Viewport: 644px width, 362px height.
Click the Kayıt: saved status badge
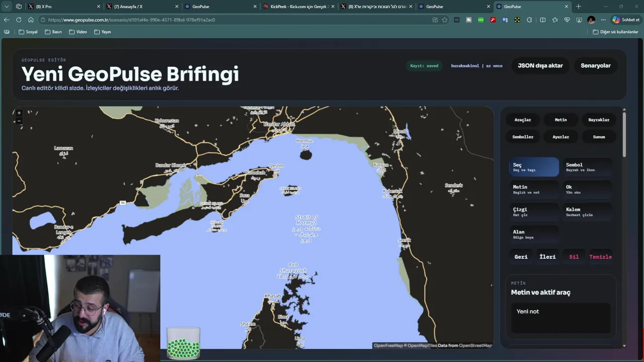click(424, 66)
